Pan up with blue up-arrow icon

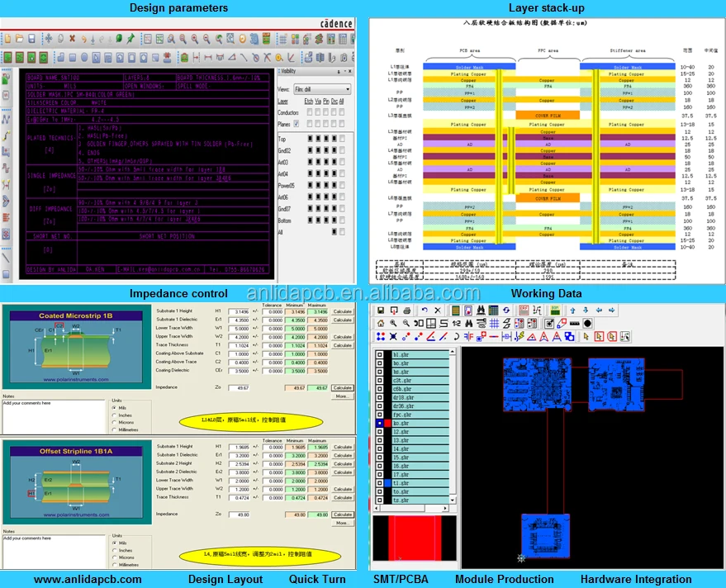point(572,311)
